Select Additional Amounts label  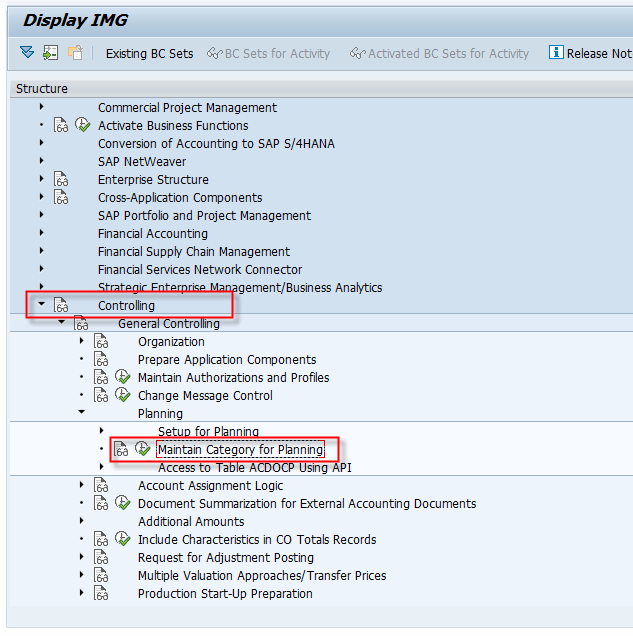[191, 522]
